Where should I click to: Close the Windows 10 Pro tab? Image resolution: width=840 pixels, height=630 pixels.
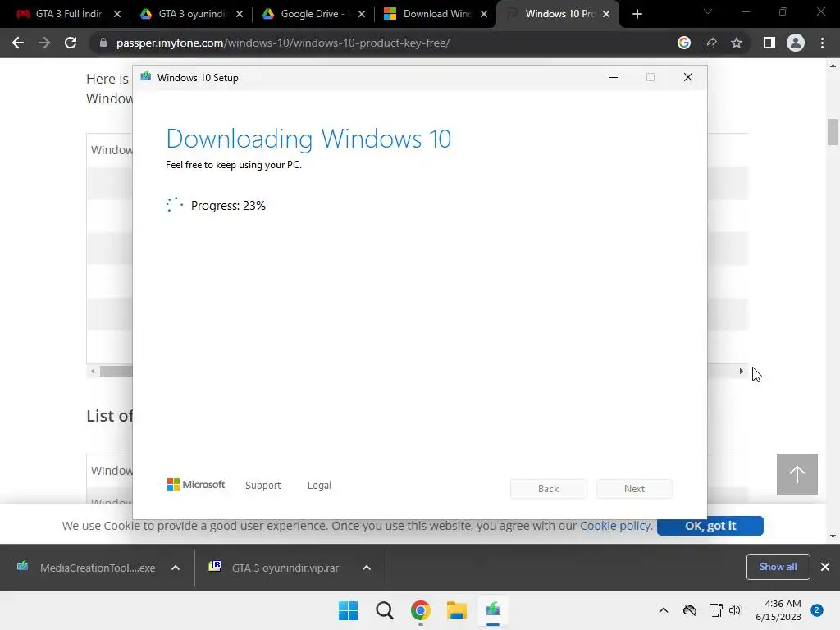click(x=606, y=14)
